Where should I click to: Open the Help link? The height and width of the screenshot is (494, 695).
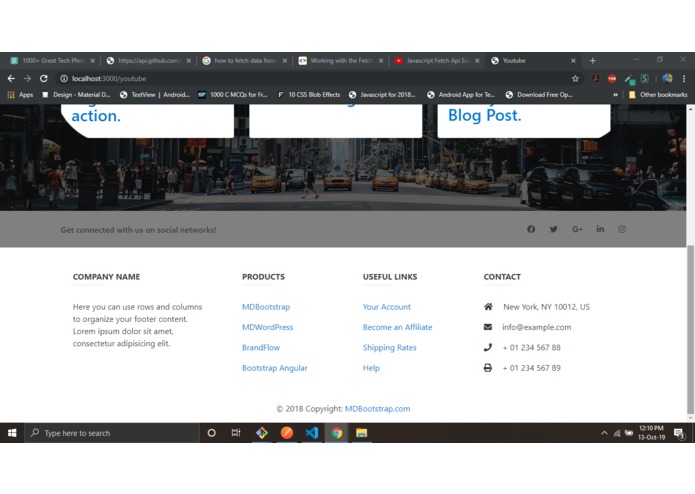point(371,368)
